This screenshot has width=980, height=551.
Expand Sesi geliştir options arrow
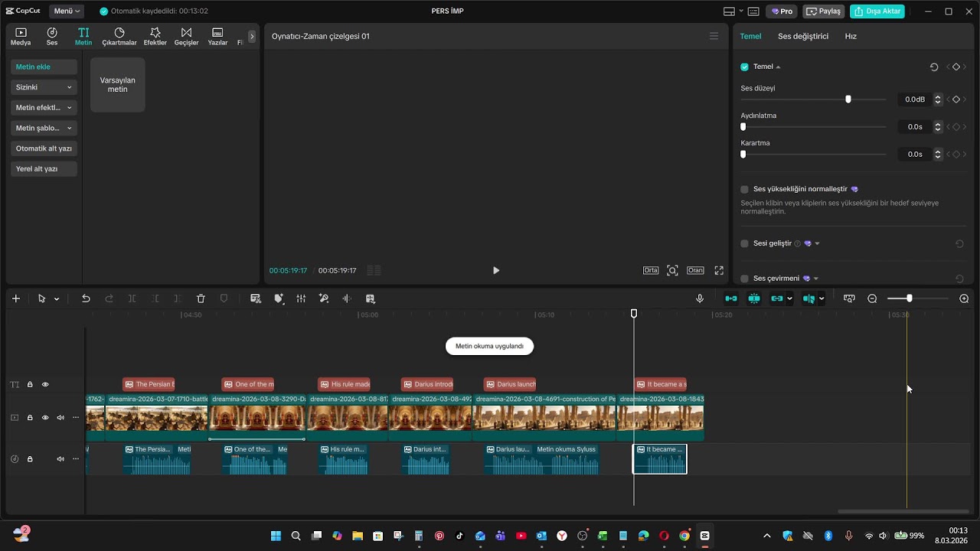click(817, 243)
